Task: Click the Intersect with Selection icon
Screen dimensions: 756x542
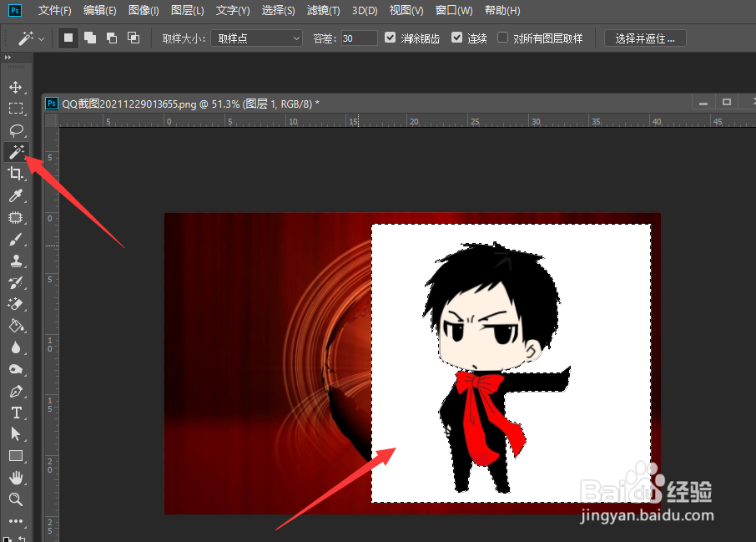Action: [134, 38]
